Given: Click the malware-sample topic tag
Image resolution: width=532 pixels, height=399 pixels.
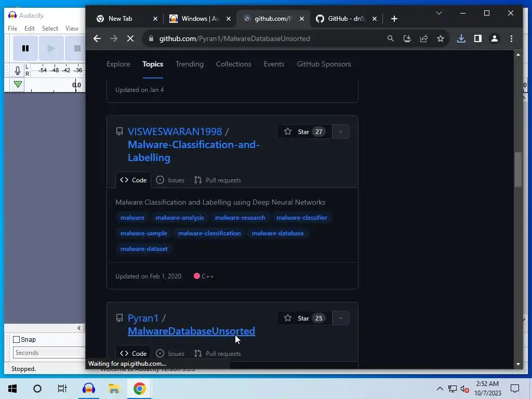Looking at the screenshot, I should click(143, 233).
